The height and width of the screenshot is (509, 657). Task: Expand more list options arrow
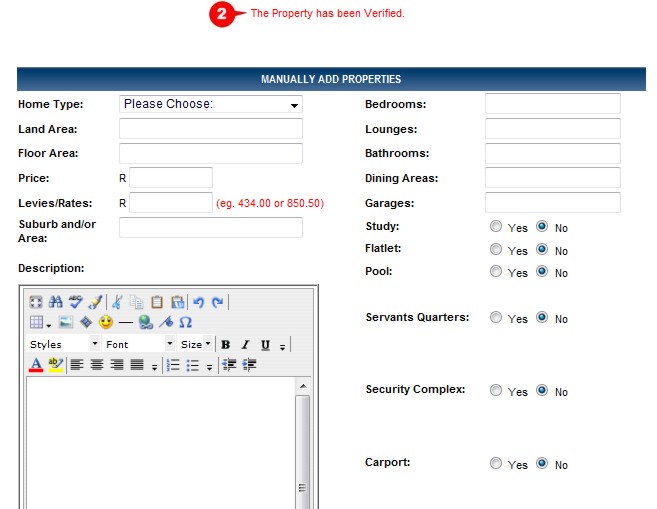click(209, 367)
